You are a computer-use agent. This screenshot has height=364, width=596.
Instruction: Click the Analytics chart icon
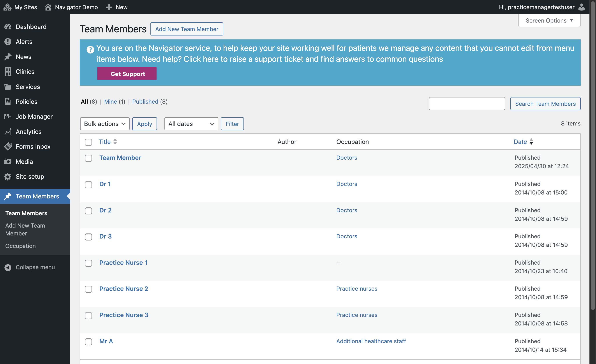(8, 131)
